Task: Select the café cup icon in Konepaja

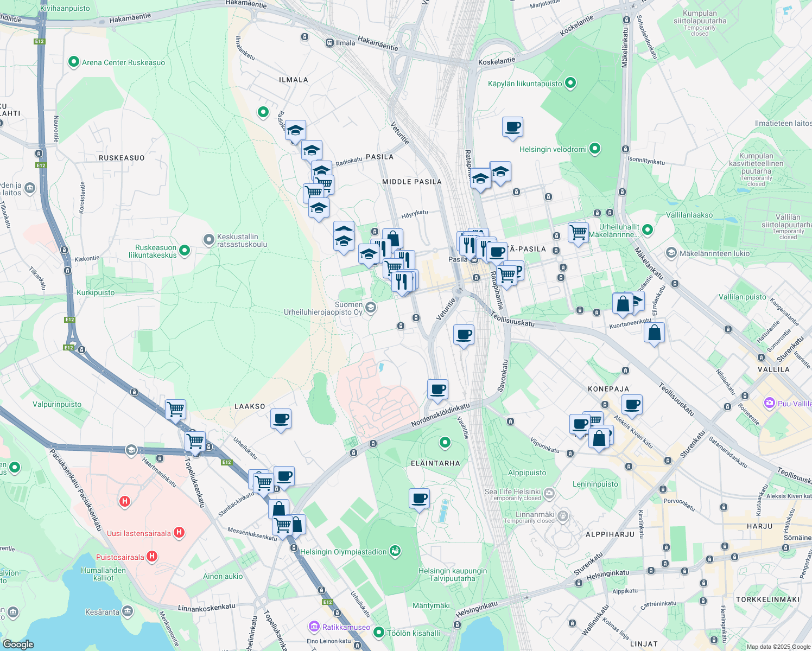Action: click(x=632, y=404)
